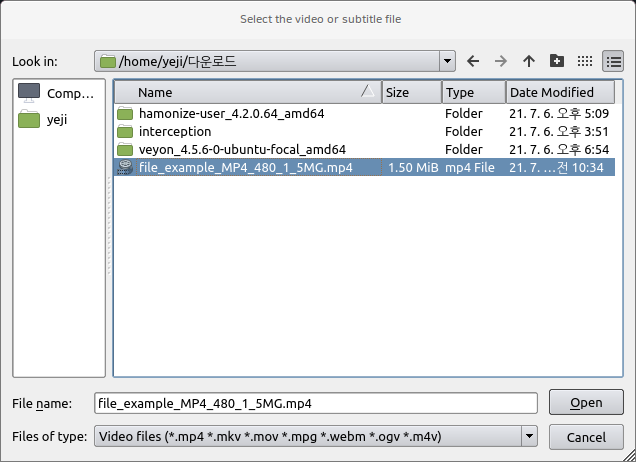This screenshot has width=636, height=462.
Task: Select veyon_4.5.6-0-ubuntu-focal_amd64 folder
Action: (242, 149)
